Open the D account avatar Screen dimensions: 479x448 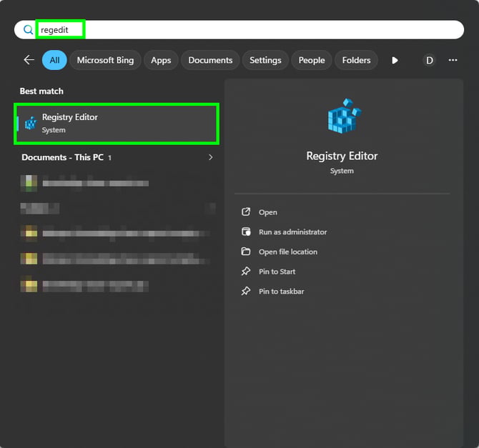[x=429, y=61]
